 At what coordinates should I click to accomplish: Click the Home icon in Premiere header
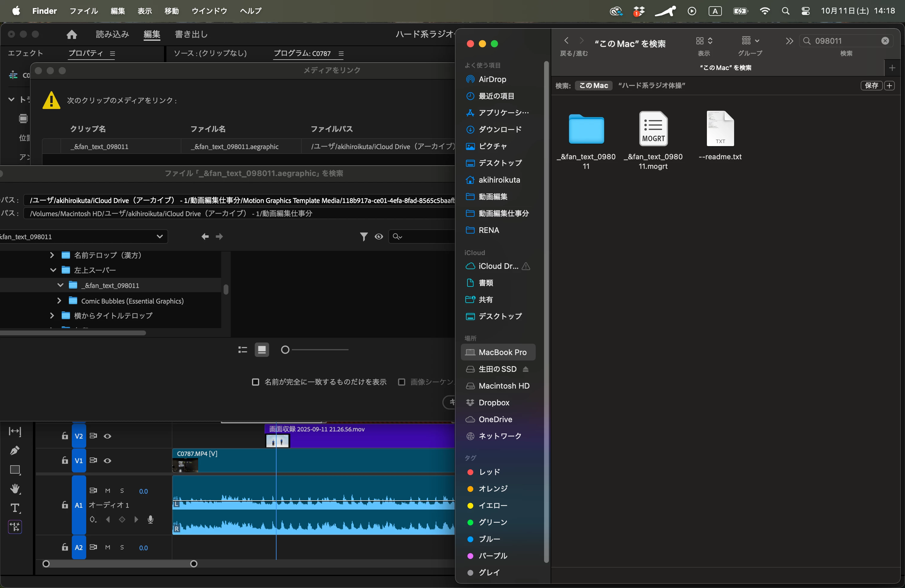coord(72,34)
